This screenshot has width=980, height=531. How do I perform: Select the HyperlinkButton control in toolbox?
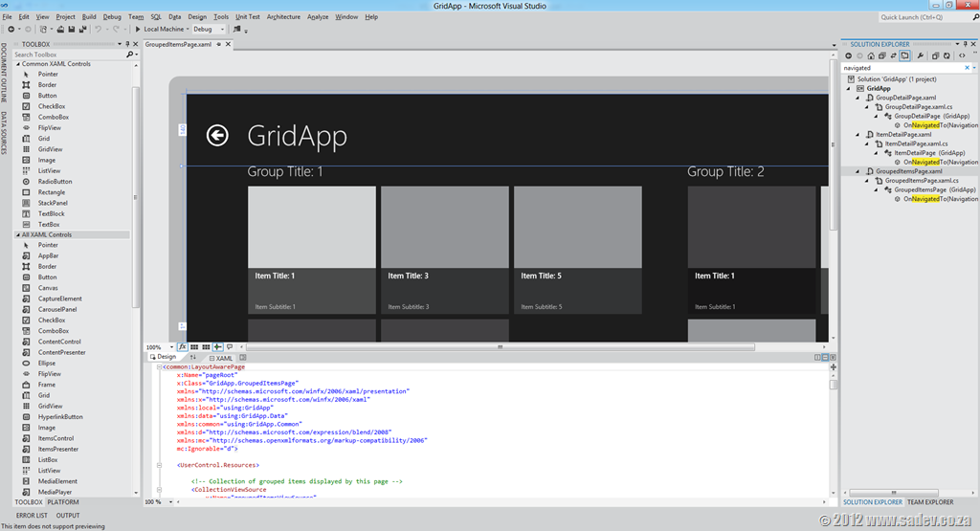[x=60, y=417]
